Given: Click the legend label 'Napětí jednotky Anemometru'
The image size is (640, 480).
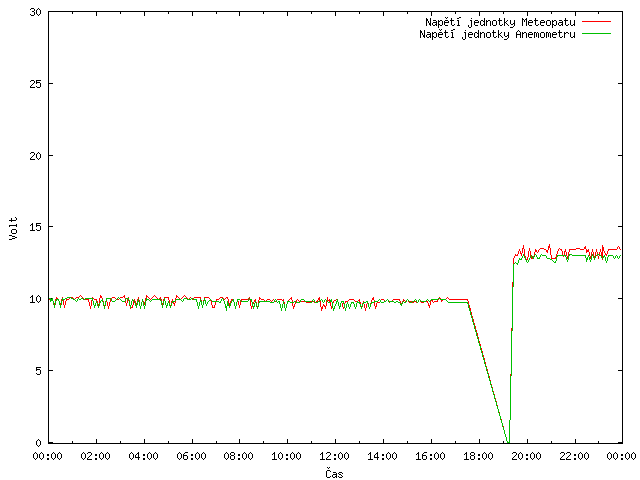Looking at the screenshot, I should 497,34.
